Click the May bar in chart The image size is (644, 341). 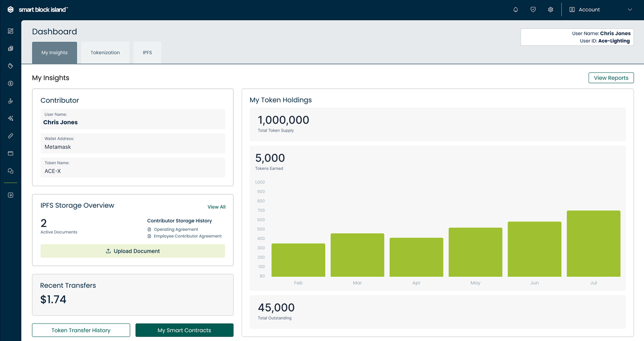tap(475, 252)
